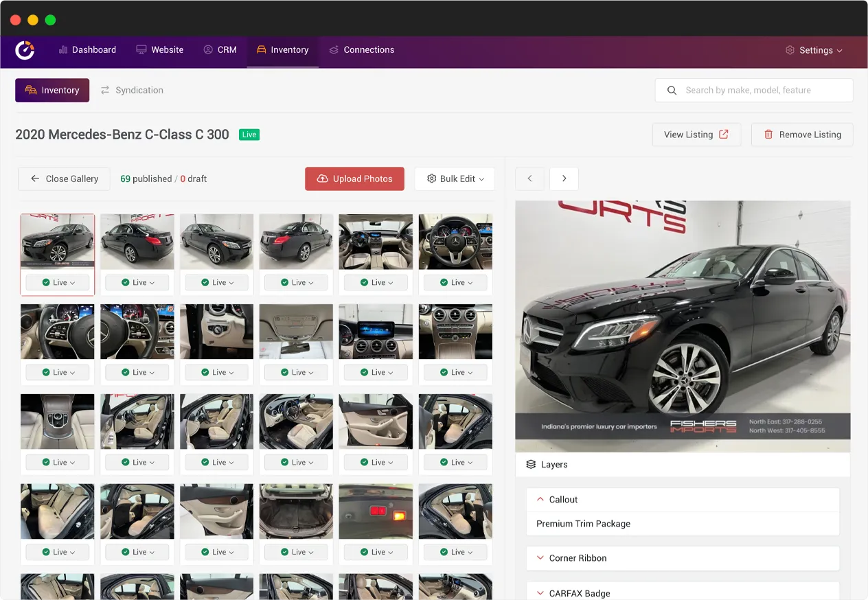Image resolution: width=868 pixels, height=600 pixels.
Task: Click the 0 draft count text
Action: 194,178
